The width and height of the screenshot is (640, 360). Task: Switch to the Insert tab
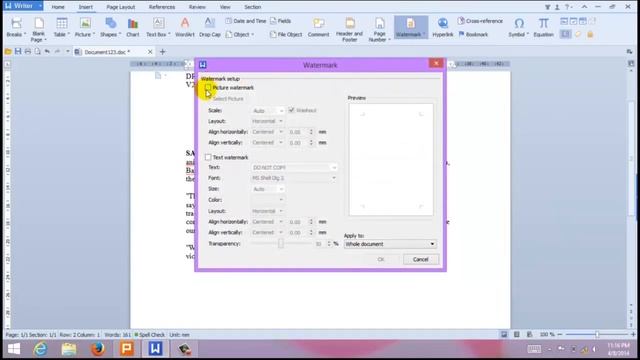click(86, 7)
